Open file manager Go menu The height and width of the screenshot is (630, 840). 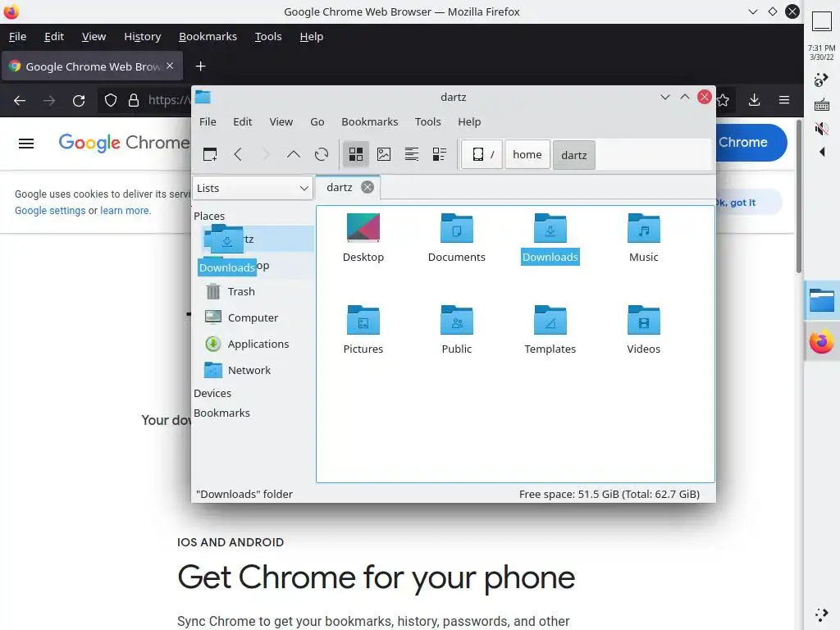pos(317,121)
